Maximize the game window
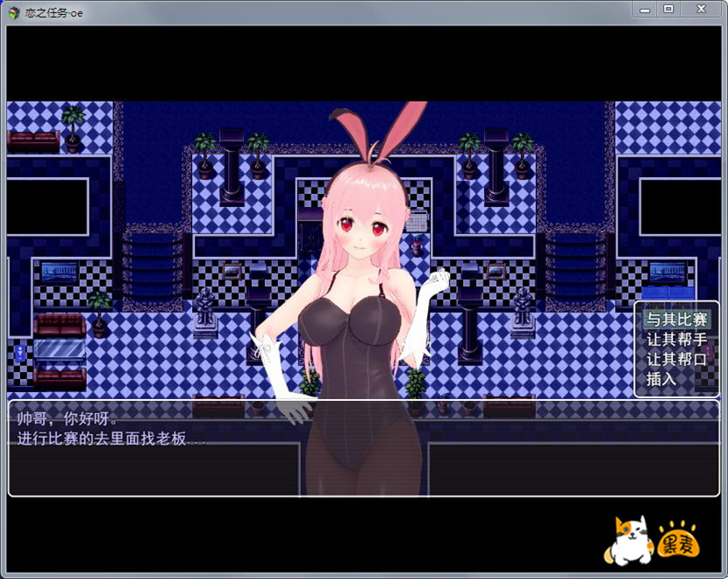Viewport: 728px width, 579px height. coord(668,9)
